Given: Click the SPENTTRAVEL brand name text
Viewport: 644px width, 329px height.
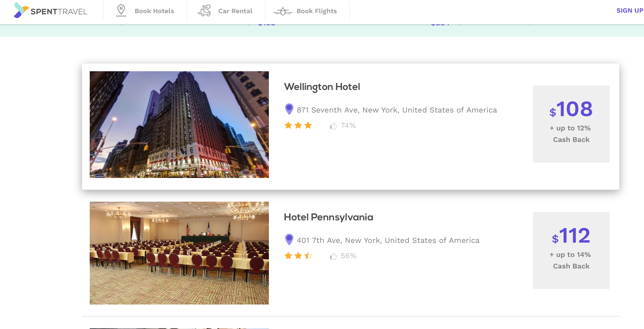Looking at the screenshot, I should pyautogui.click(x=59, y=12).
